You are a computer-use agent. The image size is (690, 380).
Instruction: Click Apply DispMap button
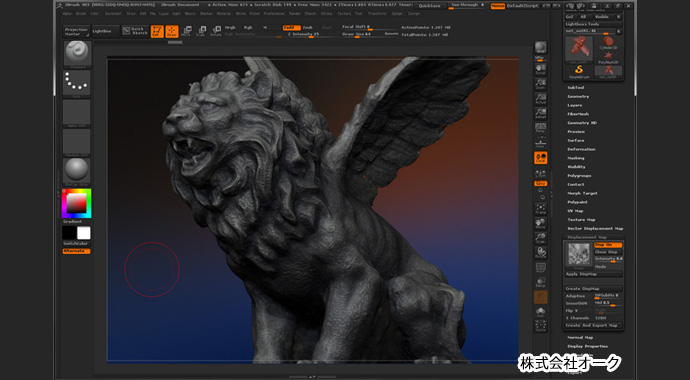(594, 274)
